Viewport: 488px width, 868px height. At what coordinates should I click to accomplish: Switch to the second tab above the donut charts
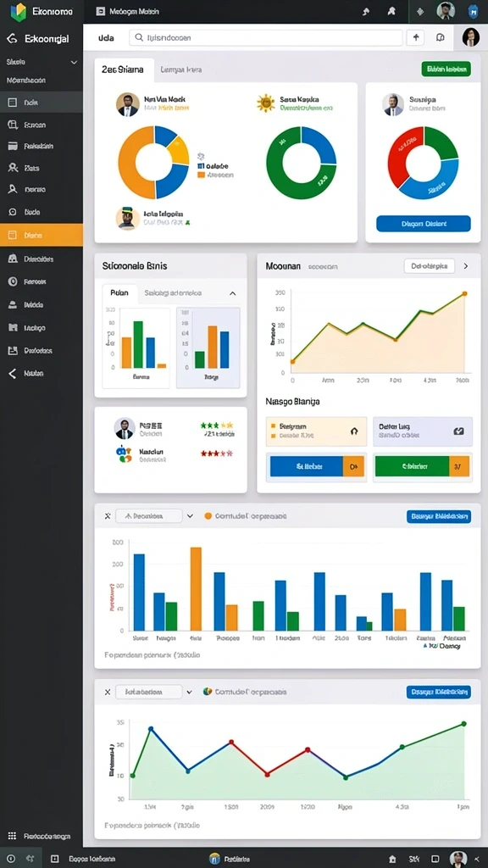click(181, 70)
